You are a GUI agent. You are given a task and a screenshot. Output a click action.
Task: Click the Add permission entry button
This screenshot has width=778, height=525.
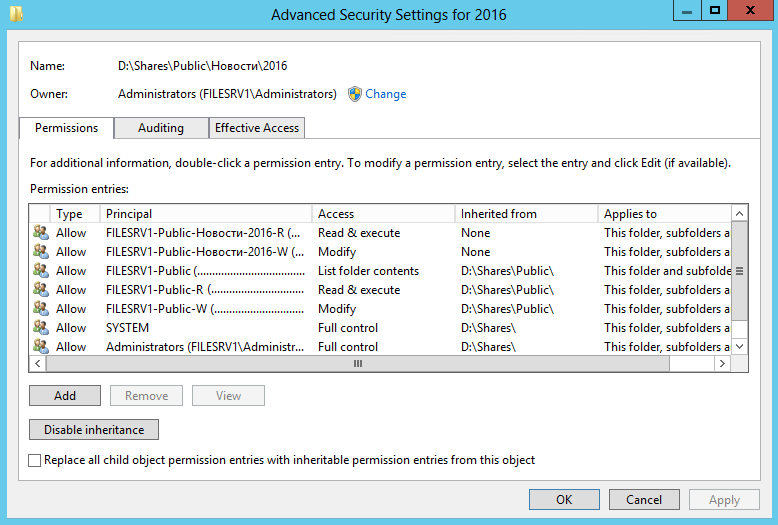click(65, 396)
